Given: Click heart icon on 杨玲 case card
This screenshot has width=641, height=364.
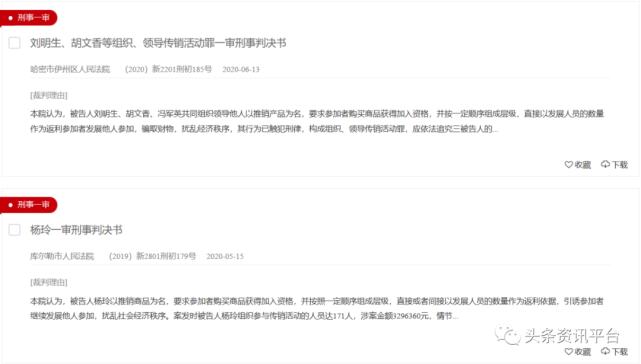Looking at the screenshot, I should point(568,351).
